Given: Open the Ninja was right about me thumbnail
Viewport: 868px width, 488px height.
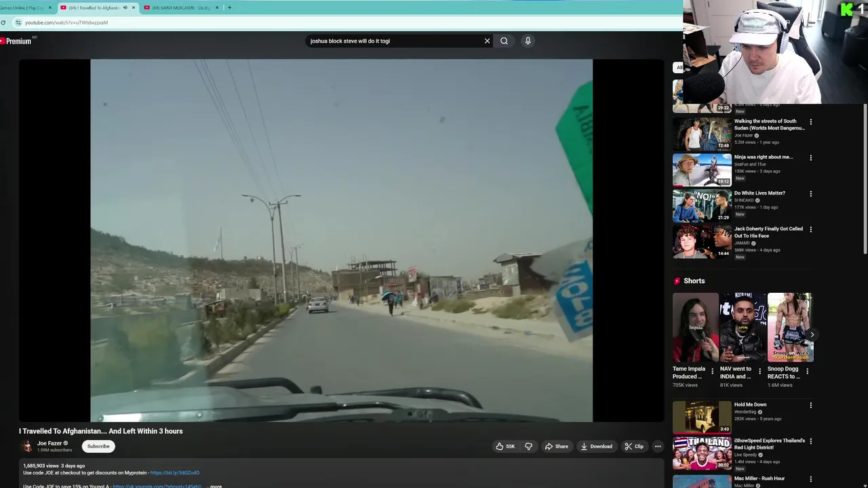Looking at the screenshot, I should 702,169.
